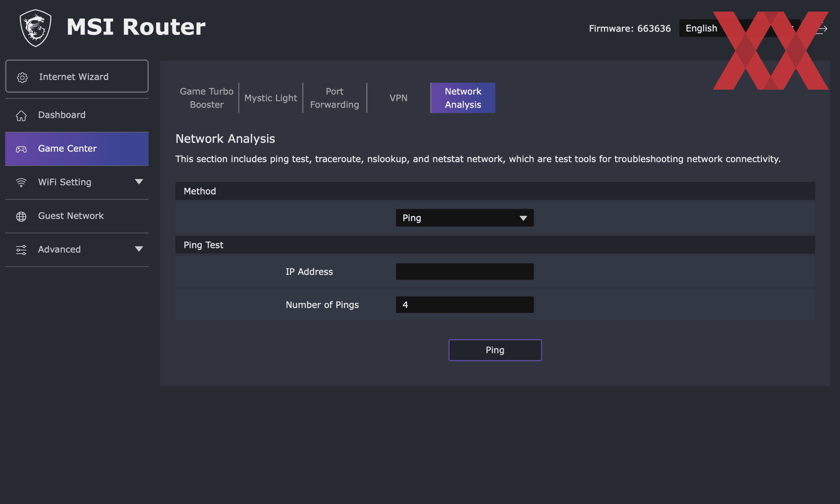Image resolution: width=840 pixels, height=504 pixels.
Task: Go to the VPN tab
Action: (x=399, y=98)
